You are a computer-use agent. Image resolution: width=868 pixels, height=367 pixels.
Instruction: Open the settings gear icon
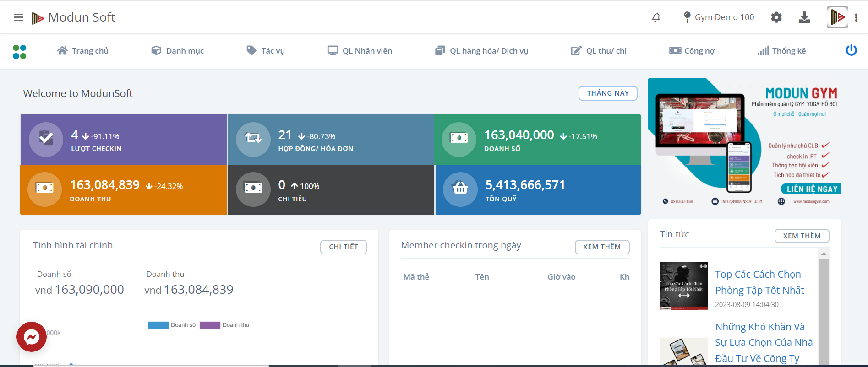point(776,17)
